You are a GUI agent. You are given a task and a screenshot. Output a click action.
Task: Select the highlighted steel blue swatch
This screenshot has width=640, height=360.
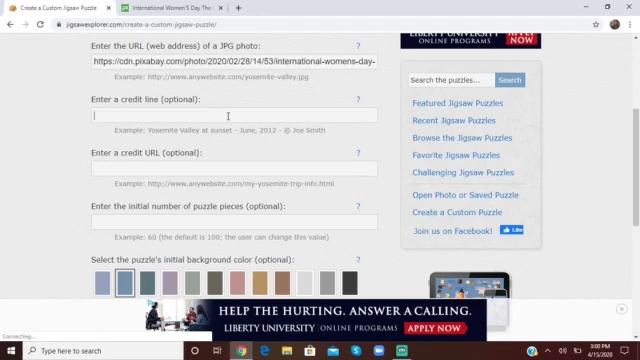(x=125, y=283)
